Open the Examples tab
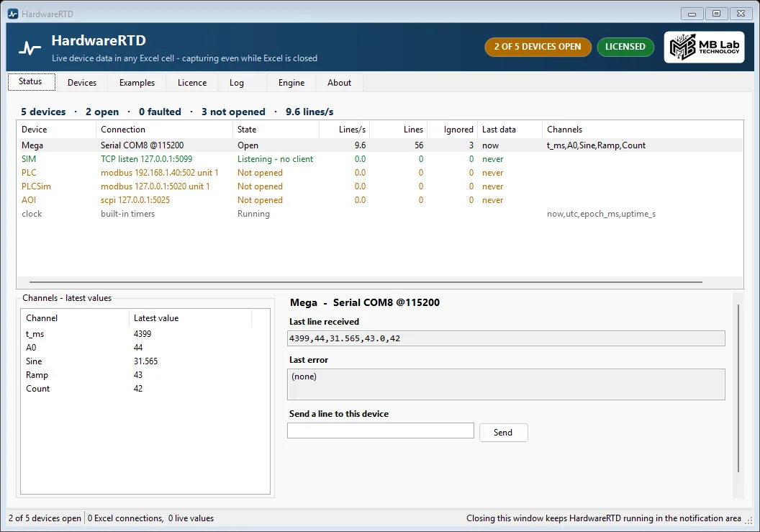The image size is (760, 532). point(137,83)
